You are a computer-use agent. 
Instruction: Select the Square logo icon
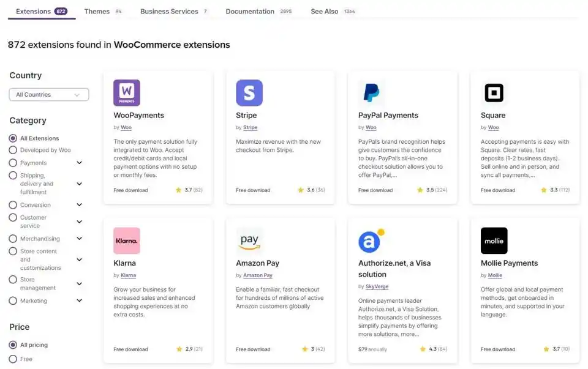click(494, 93)
